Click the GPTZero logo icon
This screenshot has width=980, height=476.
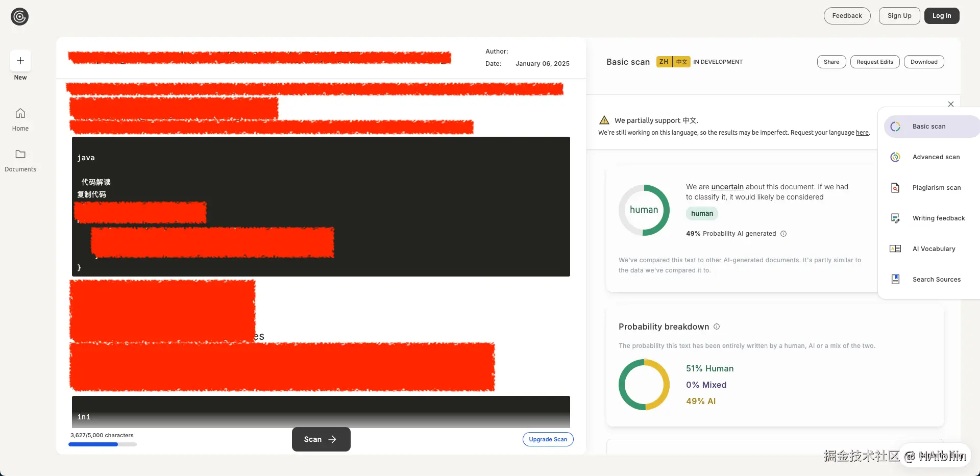click(19, 17)
